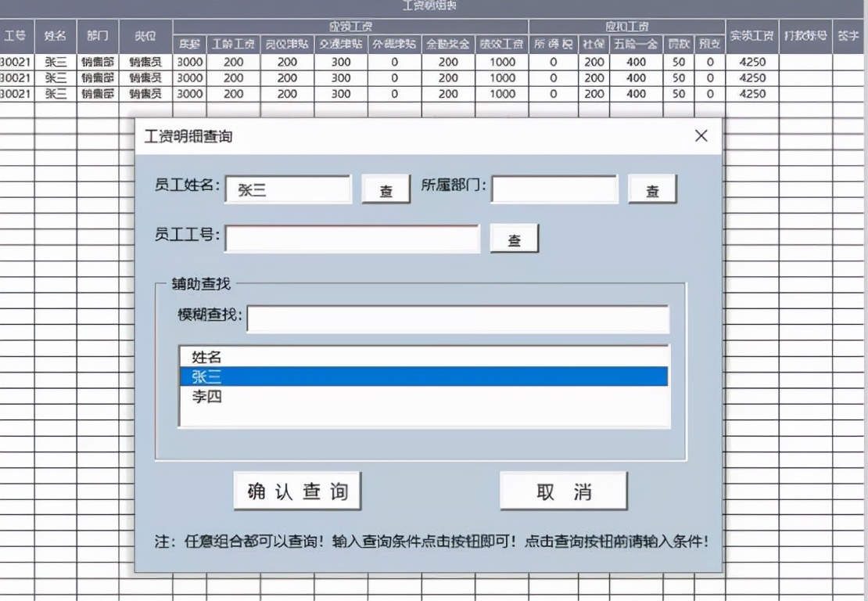Click the 工号 column header cell
The width and height of the screenshot is (868, 601).
pos(16,35)
